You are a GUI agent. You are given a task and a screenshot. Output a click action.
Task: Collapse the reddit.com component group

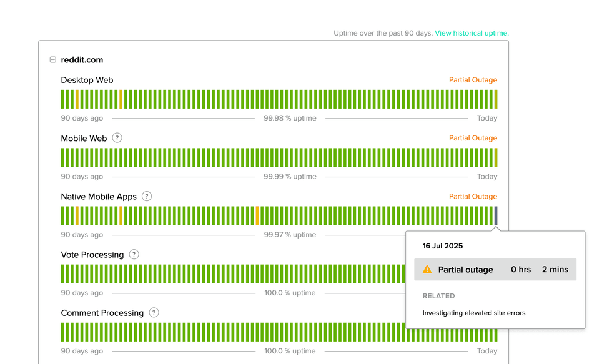pyautogui.click(x=53, y=60)
